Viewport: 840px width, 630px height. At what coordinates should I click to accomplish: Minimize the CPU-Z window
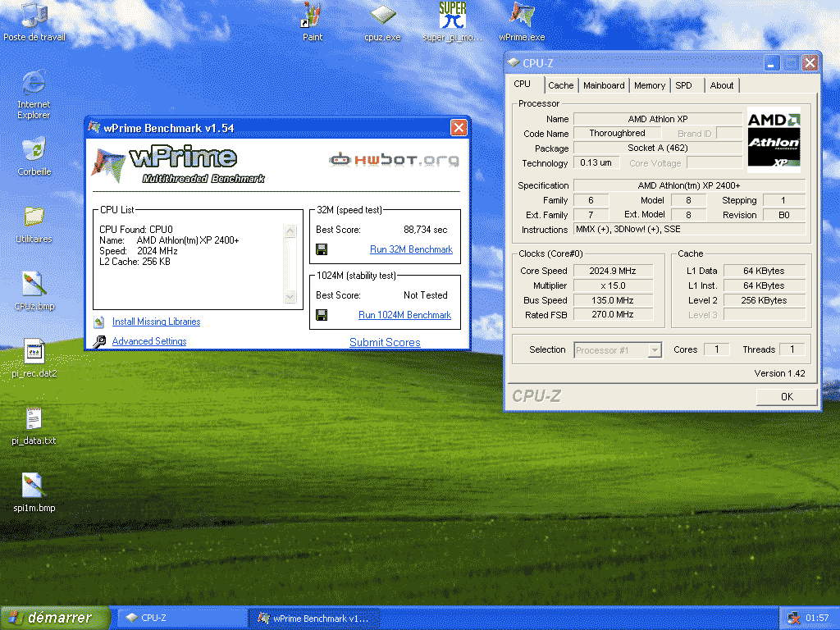point(771,63)
